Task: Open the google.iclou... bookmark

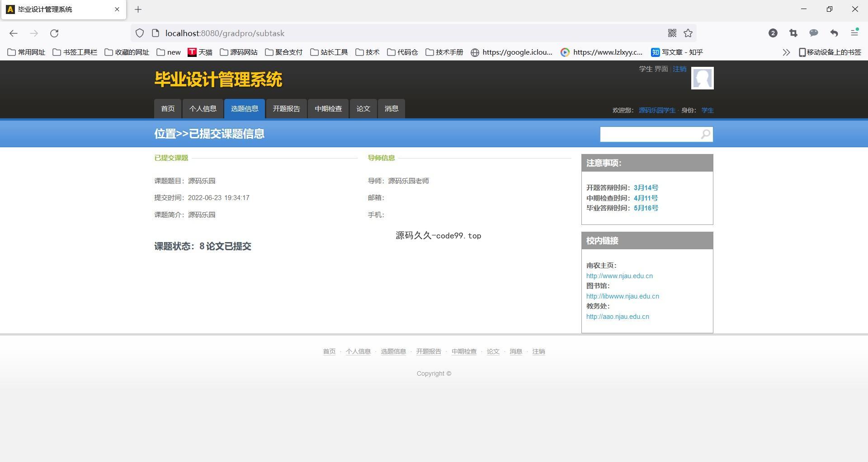Action: [x=512, y=52]
